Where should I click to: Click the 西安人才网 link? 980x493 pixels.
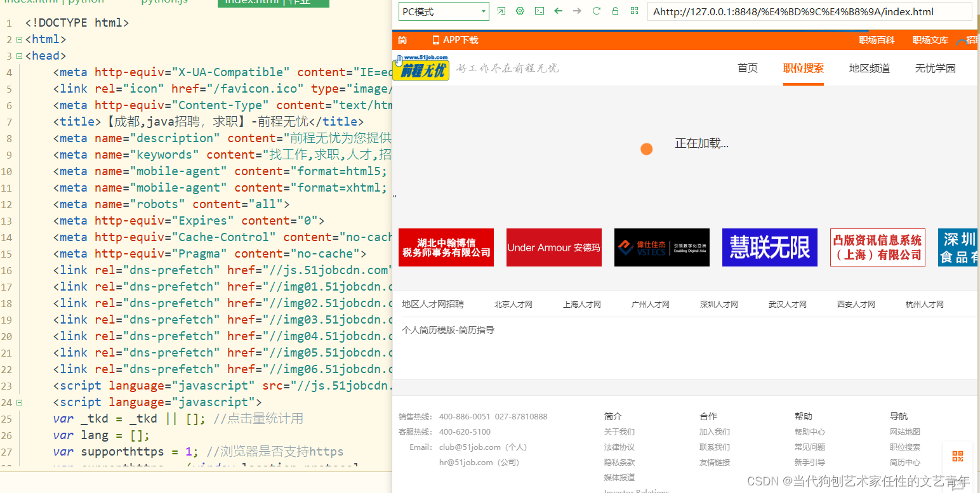856,305
